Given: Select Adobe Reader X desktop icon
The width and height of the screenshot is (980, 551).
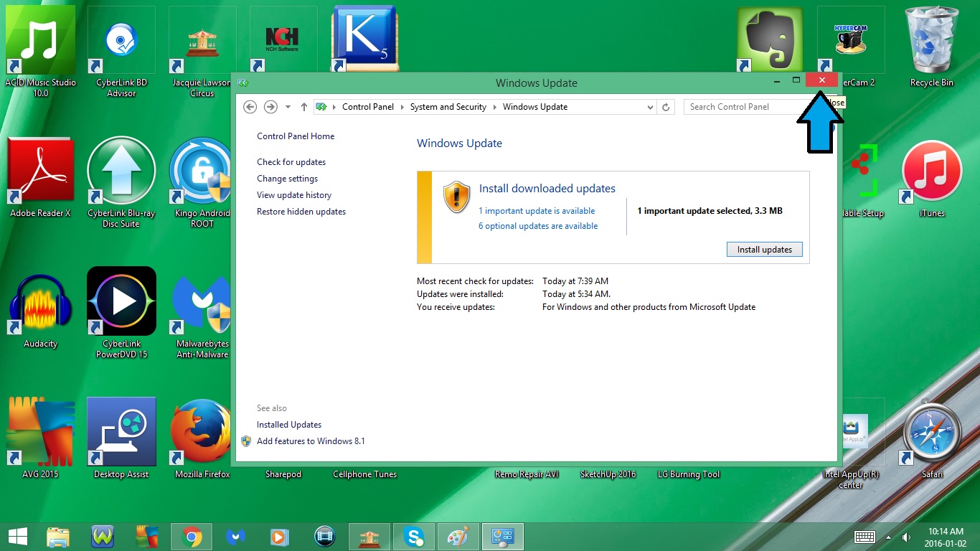Looking at the screenshot, I should point(40,177).
